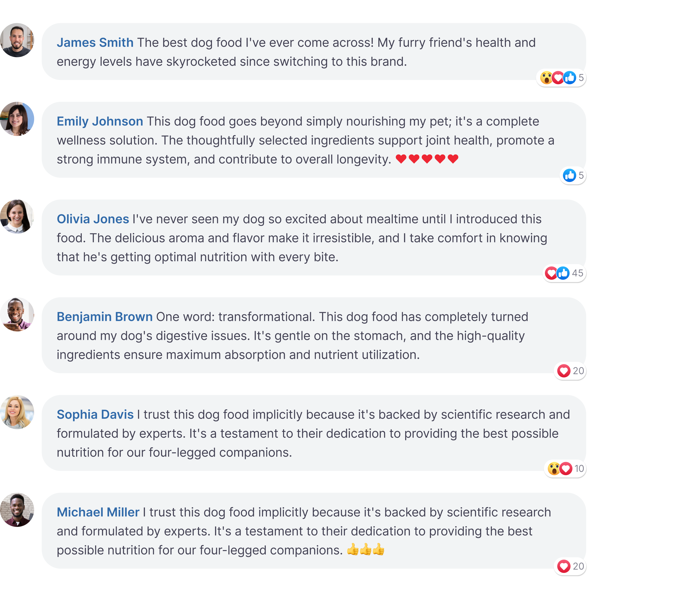Open James Smith's profile link
Image resolution: width=700 pixels, height=598 pixels.
point(95,43)
